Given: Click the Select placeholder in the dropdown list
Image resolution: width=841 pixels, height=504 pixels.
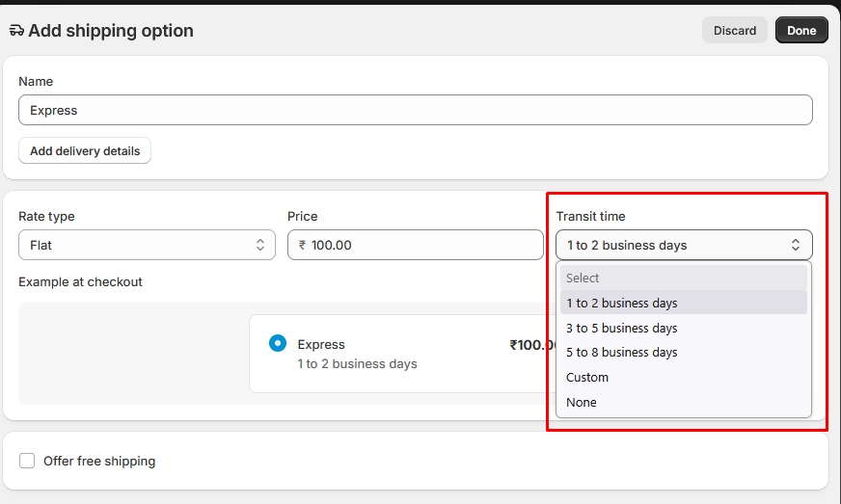Looking at the screenshot, I should click(583, 278).
